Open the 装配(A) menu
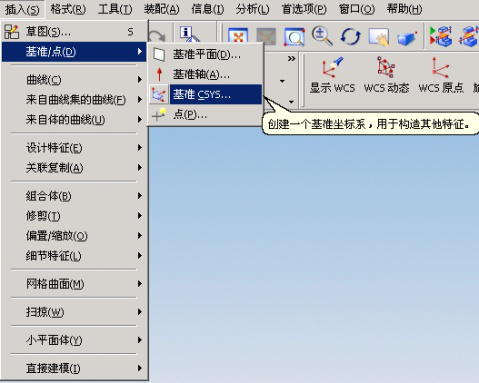 point(161,9)
